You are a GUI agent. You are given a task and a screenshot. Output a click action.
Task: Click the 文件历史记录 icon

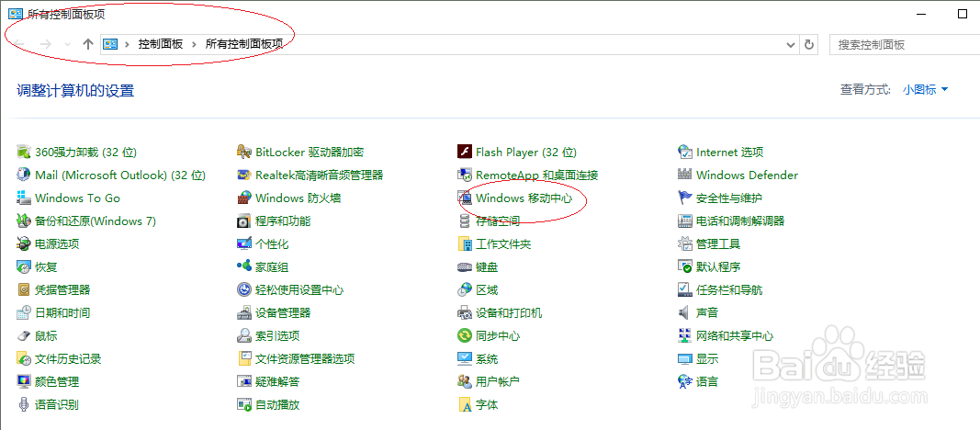coord(24,358)
